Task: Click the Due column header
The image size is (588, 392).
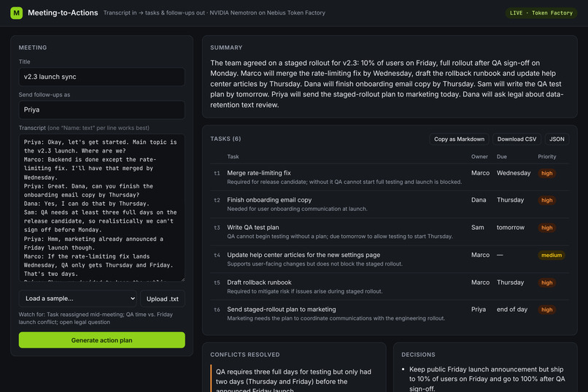Action: click(x=501, y=156)
